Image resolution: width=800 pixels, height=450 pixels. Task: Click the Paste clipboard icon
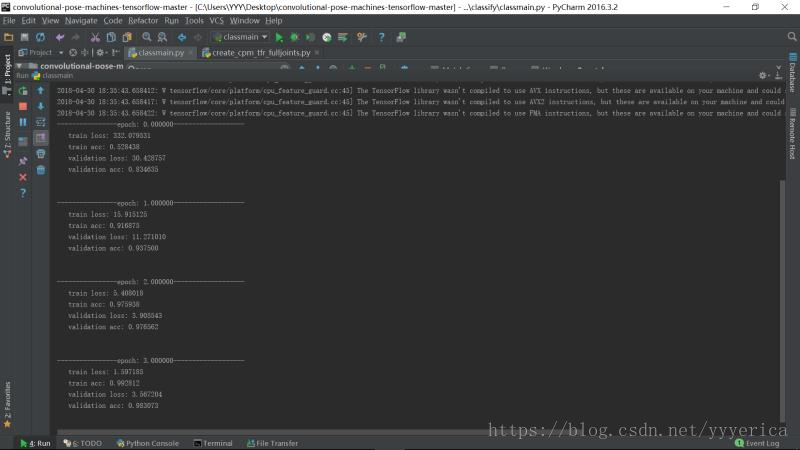[127, 37]
